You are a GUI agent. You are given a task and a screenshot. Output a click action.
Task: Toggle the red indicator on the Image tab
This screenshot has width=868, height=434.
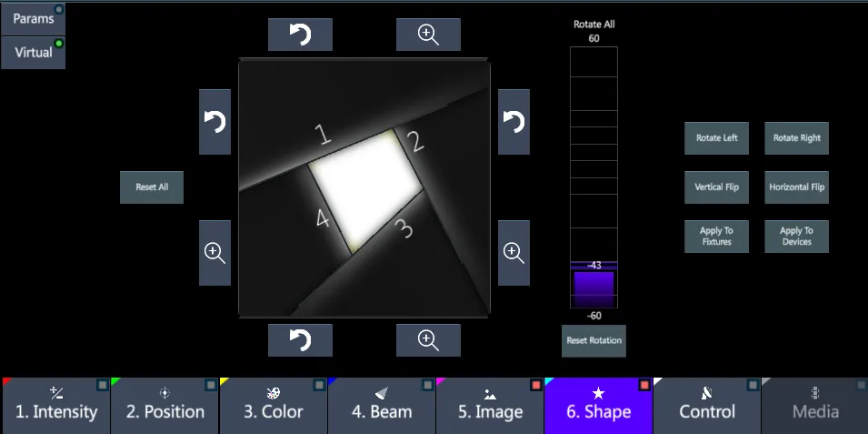[x=536, y=385]
